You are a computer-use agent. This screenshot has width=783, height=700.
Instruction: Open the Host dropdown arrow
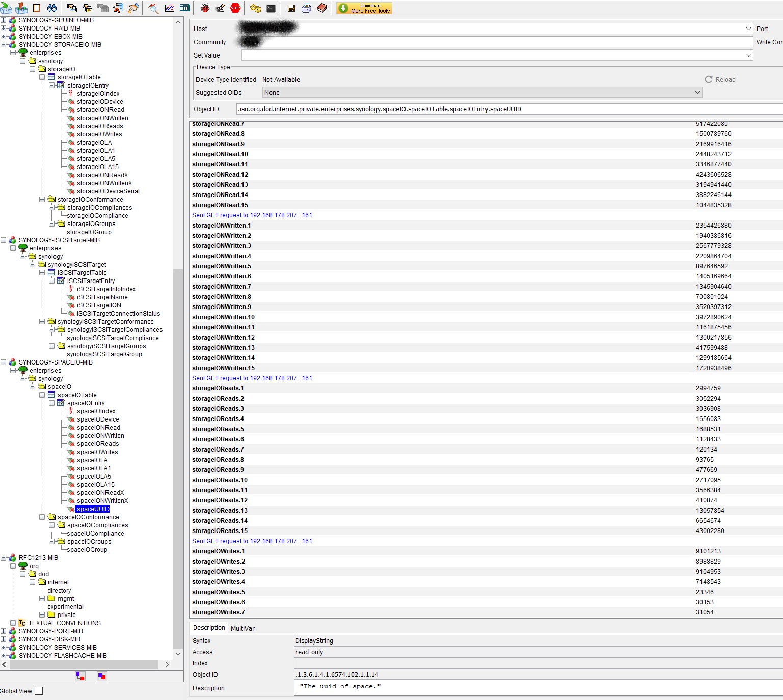[748, 29]
